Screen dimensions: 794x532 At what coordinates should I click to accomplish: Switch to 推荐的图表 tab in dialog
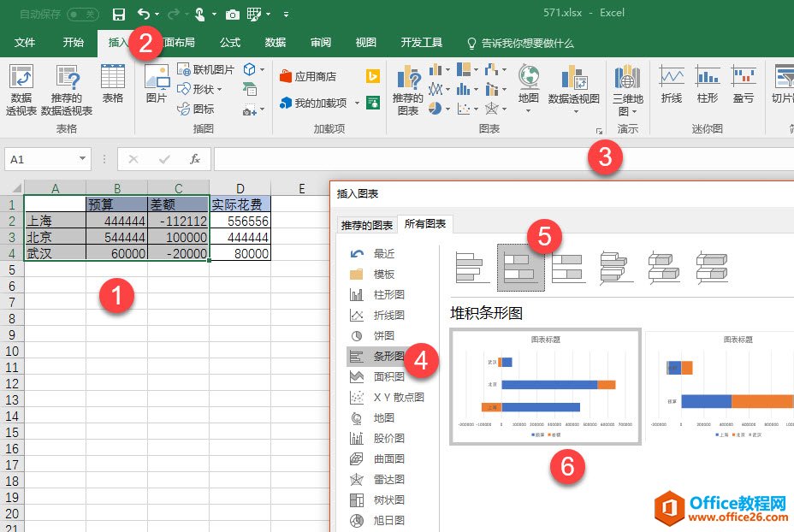[x=366, y=226]
